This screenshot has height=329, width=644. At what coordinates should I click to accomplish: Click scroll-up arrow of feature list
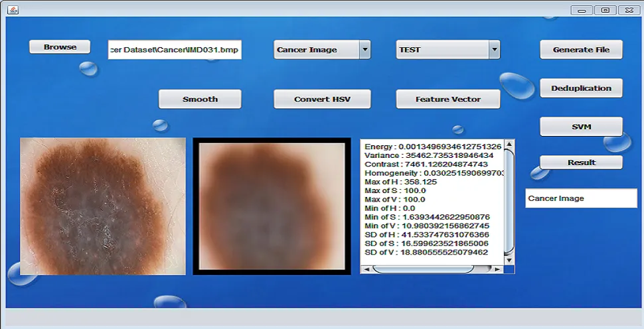[x=509, y=144]
